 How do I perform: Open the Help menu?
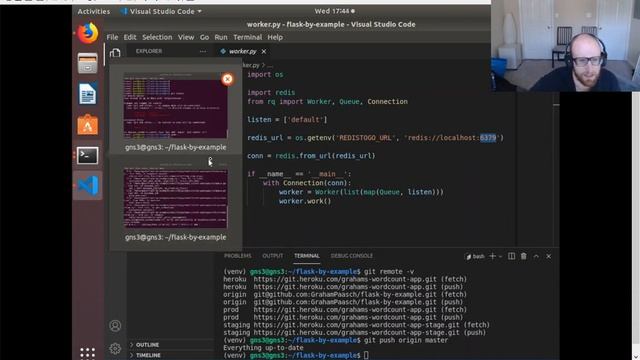point(275,37)
